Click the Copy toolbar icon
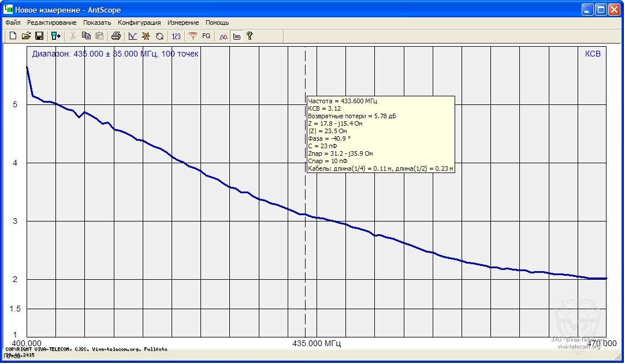The image size is (625, 364). (86, 36)
